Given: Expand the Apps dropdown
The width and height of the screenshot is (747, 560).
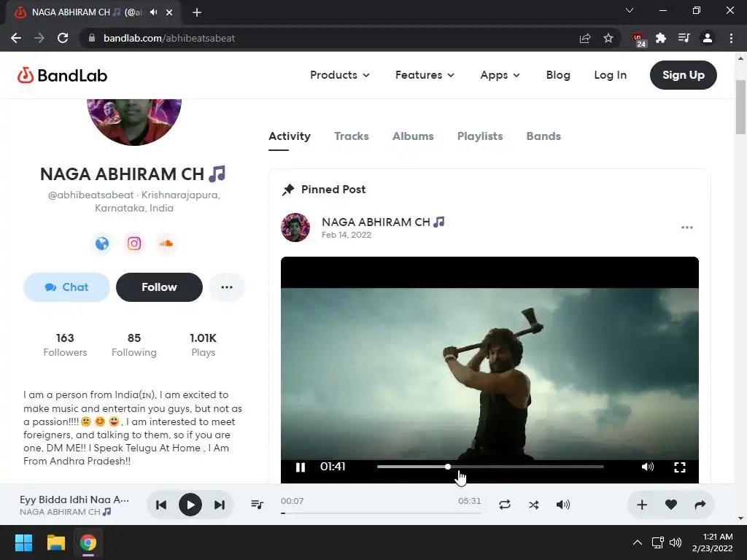Looking at the screenshot, I should (500, 75).
